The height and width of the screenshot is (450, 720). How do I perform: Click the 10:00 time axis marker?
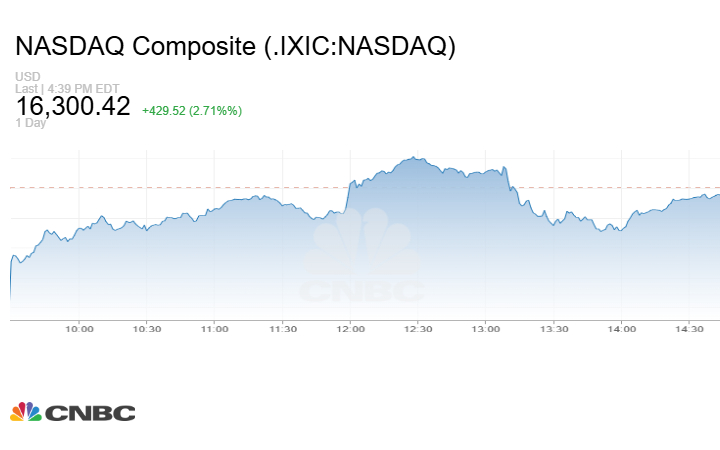[x=79, y=328]
